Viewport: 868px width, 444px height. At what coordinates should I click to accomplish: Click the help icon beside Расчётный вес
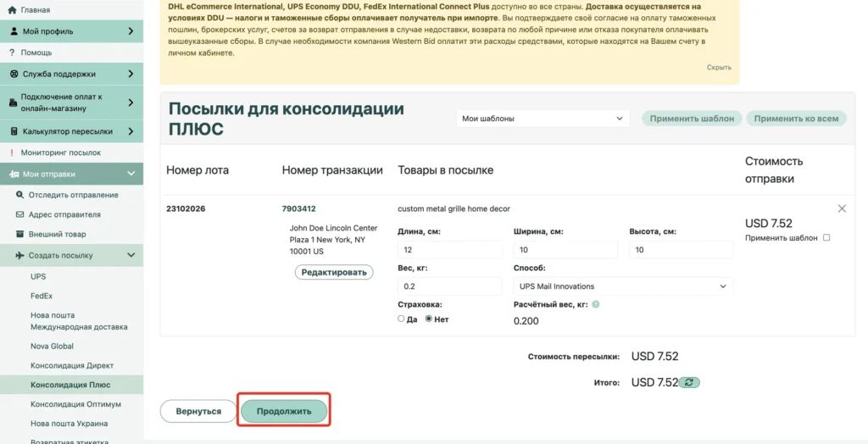(596, 304)
